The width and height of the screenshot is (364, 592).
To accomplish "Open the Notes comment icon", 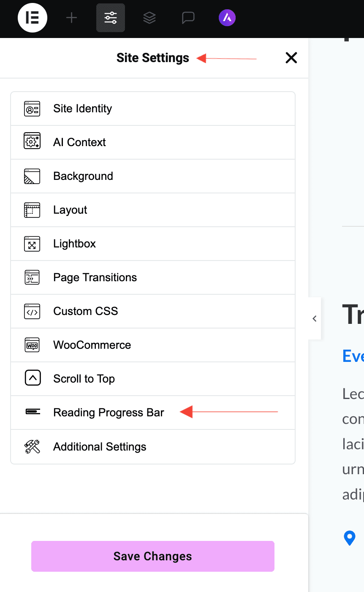I will coord(188,18).
